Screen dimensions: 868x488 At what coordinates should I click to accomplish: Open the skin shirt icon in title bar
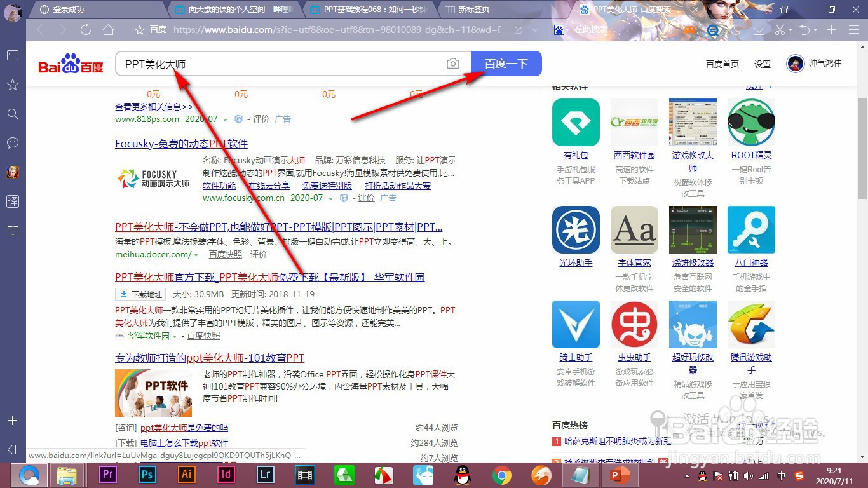pos(783,10)
